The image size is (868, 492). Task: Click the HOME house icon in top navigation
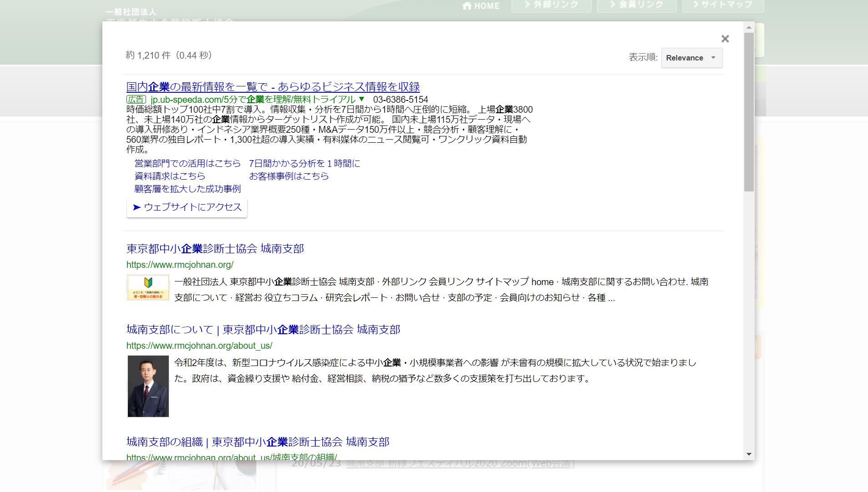(x=467, y=6)
